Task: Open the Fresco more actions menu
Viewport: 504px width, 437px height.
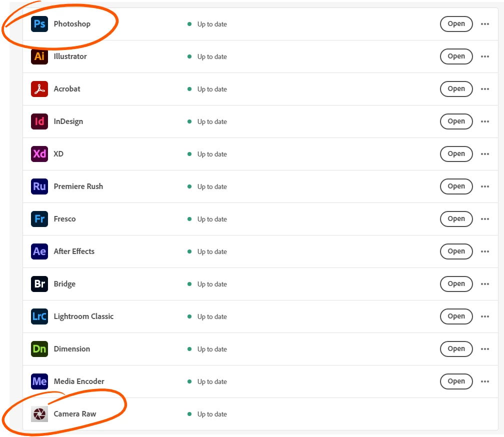Action: click(484, 219)
